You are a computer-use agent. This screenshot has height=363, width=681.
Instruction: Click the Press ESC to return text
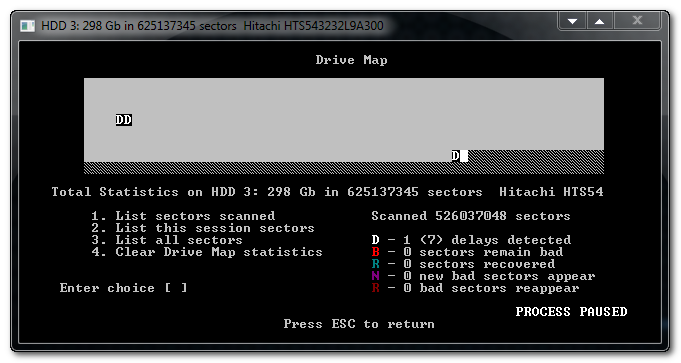(359, 324)
